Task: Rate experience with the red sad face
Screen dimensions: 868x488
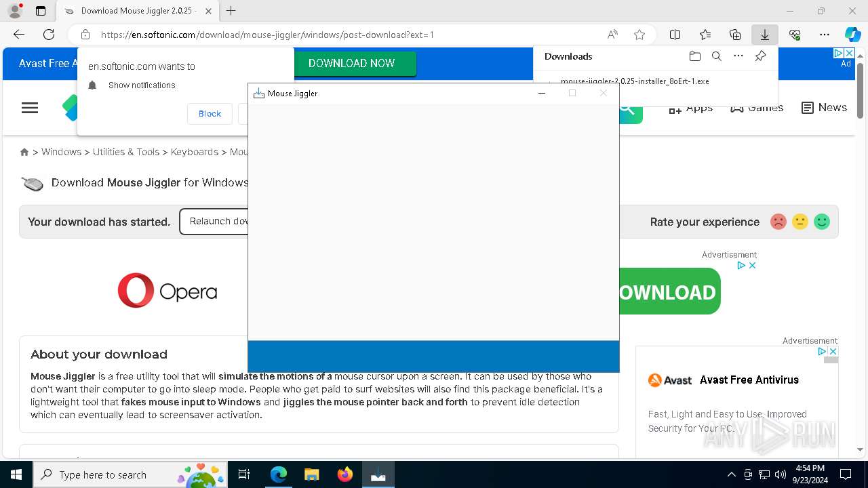Action: point(778,222)
